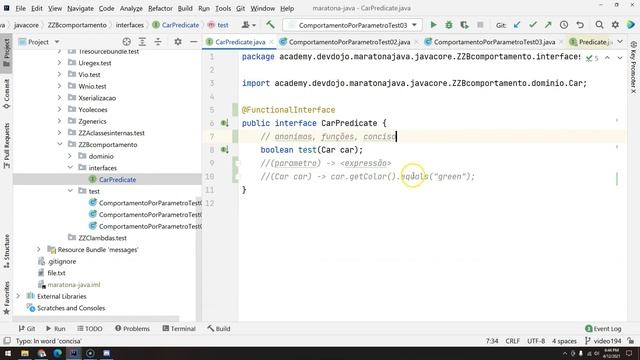This screenshot has width=640, height=360.
Task: Expand Resource Bundle 'messages'
Action: [x=39, y=249]
